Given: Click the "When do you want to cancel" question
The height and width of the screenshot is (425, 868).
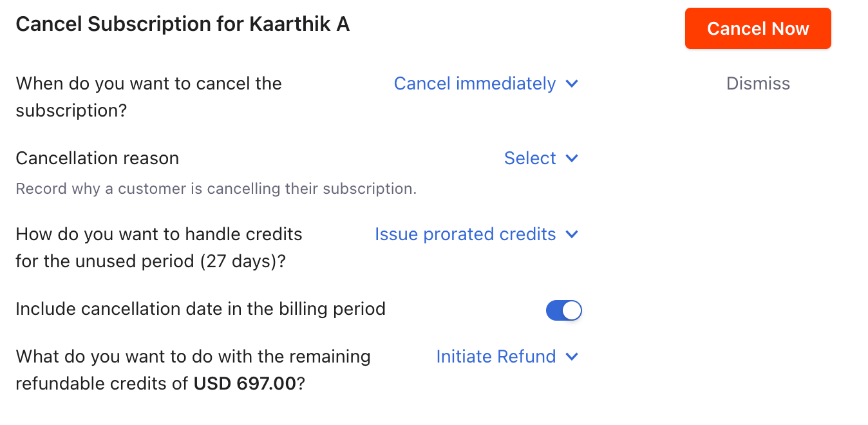Looking at the screenshot, I should [149, 84].
